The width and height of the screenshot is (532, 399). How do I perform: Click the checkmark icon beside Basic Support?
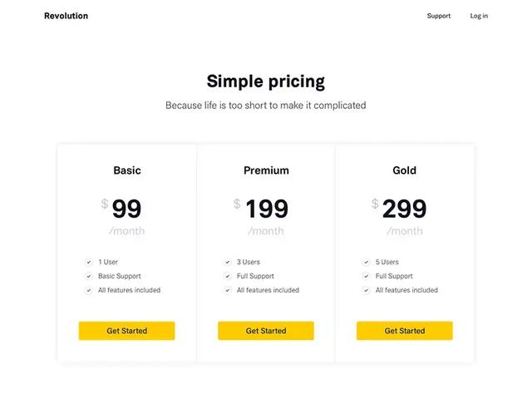tap(89, 276)
